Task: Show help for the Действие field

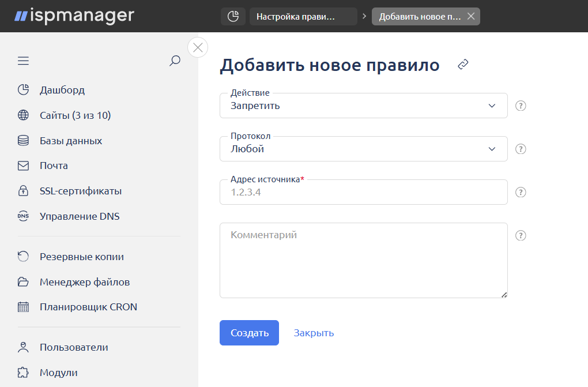Action: [x=521, y=106]
